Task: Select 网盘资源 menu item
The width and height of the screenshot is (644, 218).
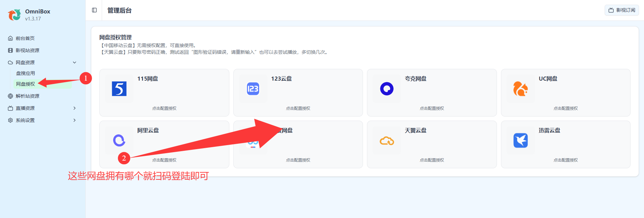Action: (x=25, y=62)
